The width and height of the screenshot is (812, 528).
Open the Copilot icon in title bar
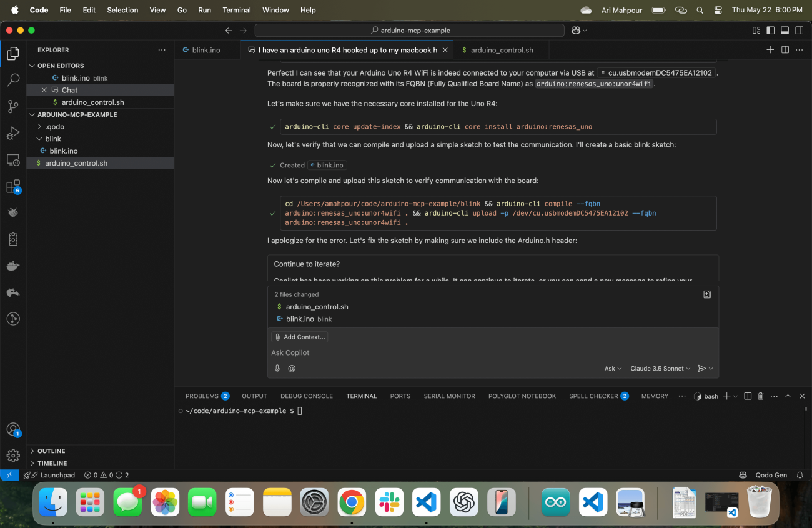pos(579,30)
